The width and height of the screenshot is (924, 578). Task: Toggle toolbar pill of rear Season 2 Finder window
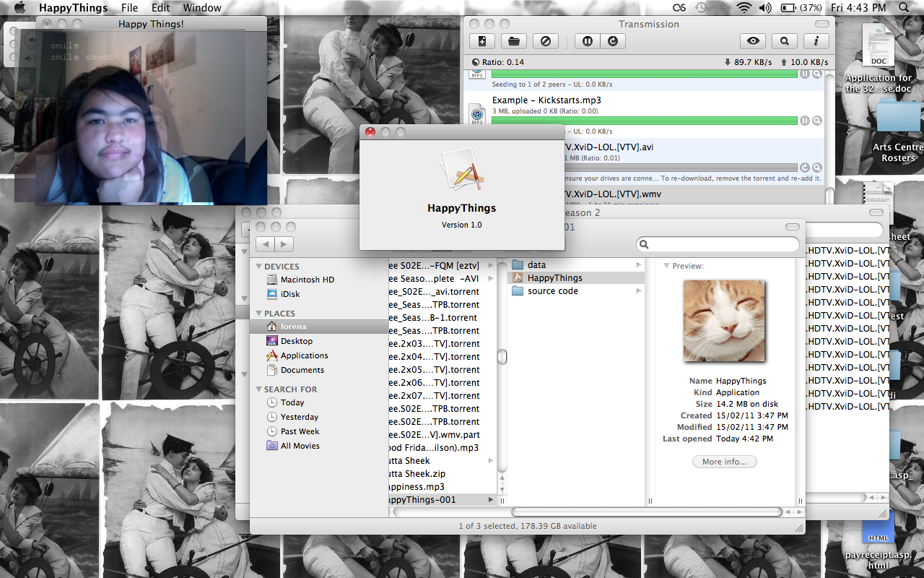point(876,212)
